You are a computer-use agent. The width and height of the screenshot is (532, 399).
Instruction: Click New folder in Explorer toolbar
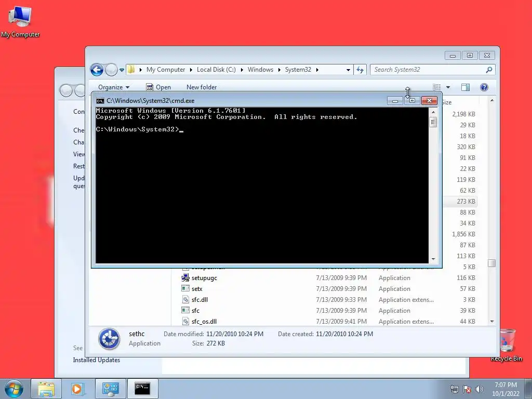tap(202, 87)
